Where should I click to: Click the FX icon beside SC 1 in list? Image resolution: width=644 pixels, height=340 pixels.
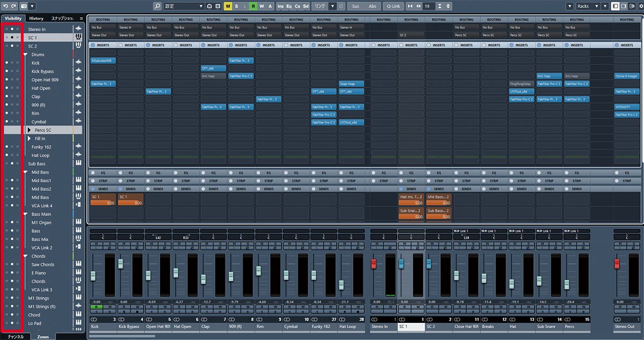click(x=78, y=38)
